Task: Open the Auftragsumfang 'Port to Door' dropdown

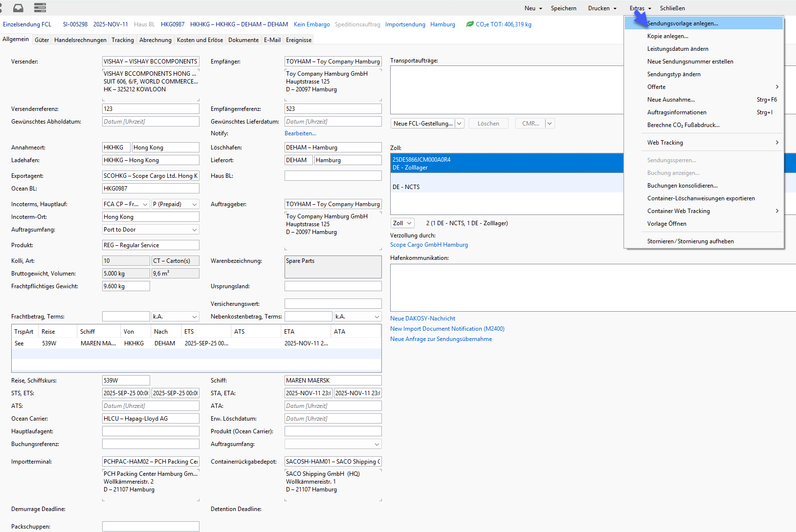Action: tap(194, 230)
